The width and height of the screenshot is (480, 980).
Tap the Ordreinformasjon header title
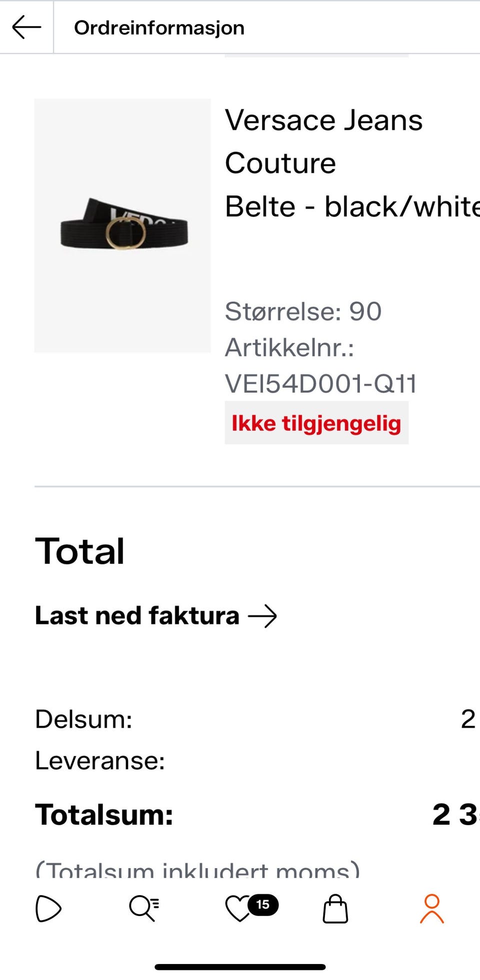[x=159, y=27]
